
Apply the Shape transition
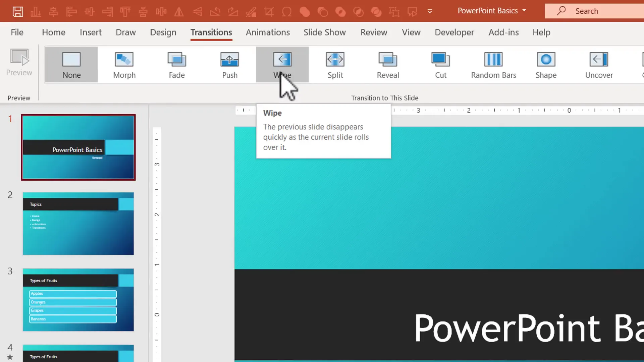tap(546, 65)
